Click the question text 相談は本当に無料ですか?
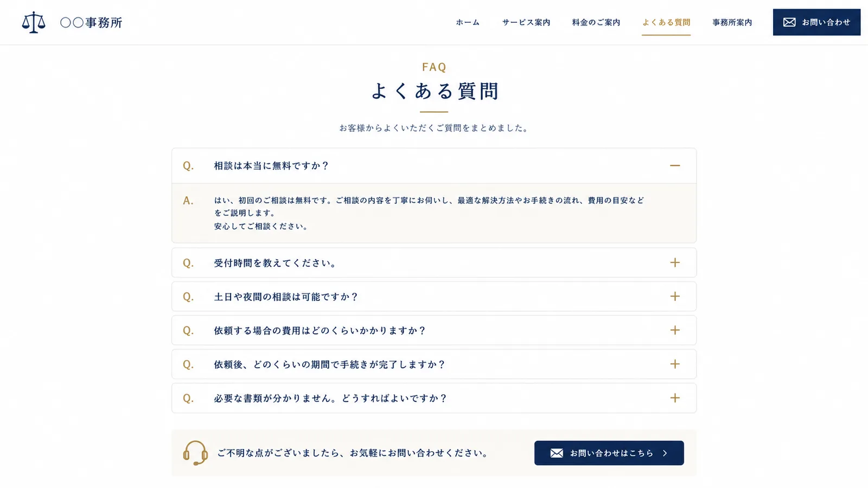Image resolution: width=868 pixels, height=488 pixels. [x=271, y=166]
